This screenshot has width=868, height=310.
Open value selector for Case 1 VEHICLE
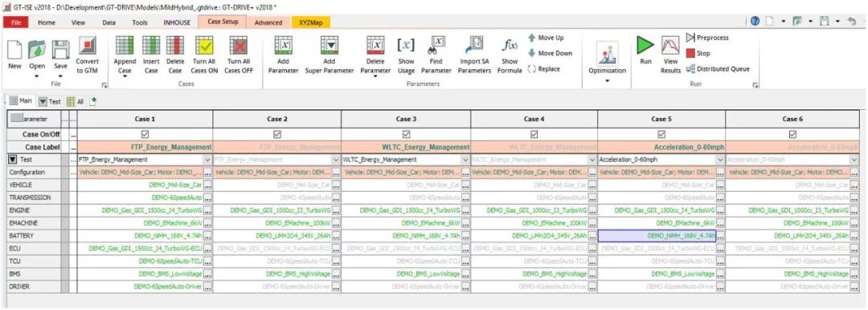[x=207, y=185]
